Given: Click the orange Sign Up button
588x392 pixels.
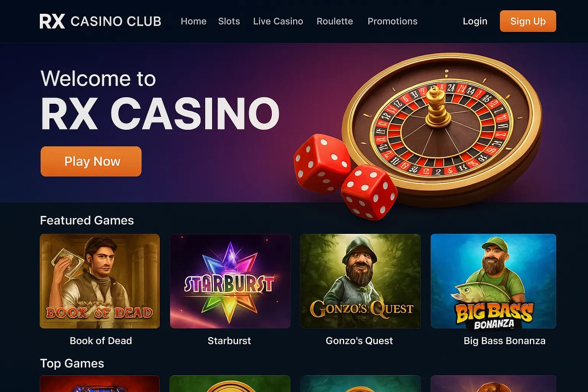Looking at the screenshot, I should tap(528, 21).
